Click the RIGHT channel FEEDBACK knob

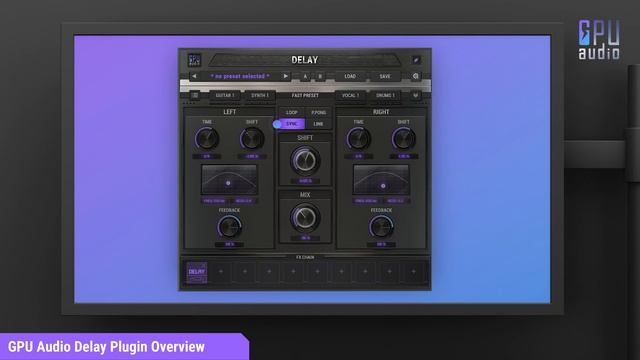click(x=381, y=227)
